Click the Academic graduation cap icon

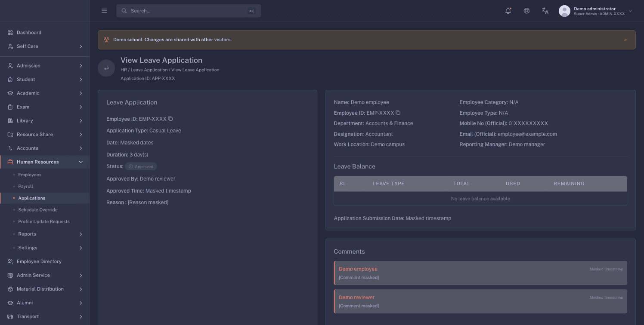click(x=10, y=93)
